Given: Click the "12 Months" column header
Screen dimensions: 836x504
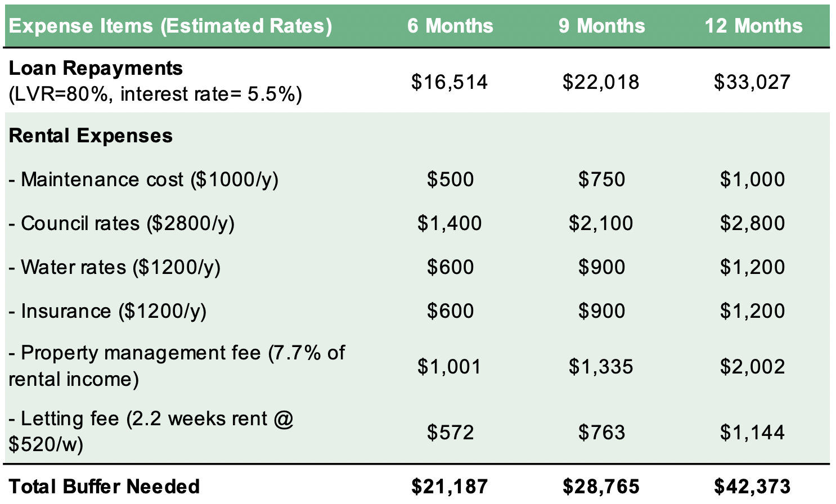Looking at the screenshot, I should (753, 26).
